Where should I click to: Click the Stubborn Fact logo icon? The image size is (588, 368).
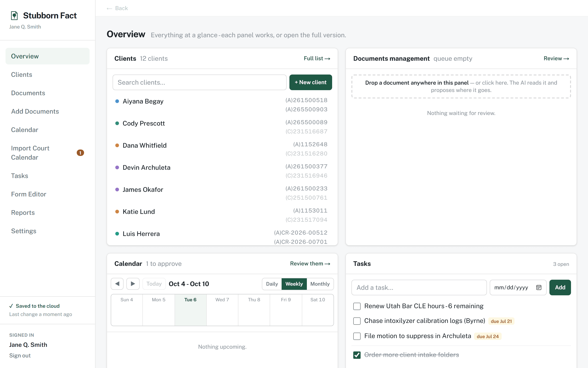pos(14,16)
